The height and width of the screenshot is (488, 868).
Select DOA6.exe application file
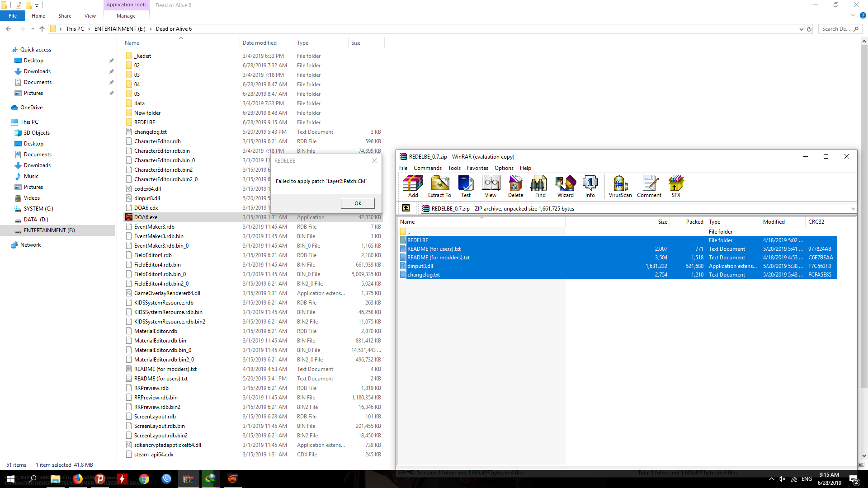tap(253, 217)
